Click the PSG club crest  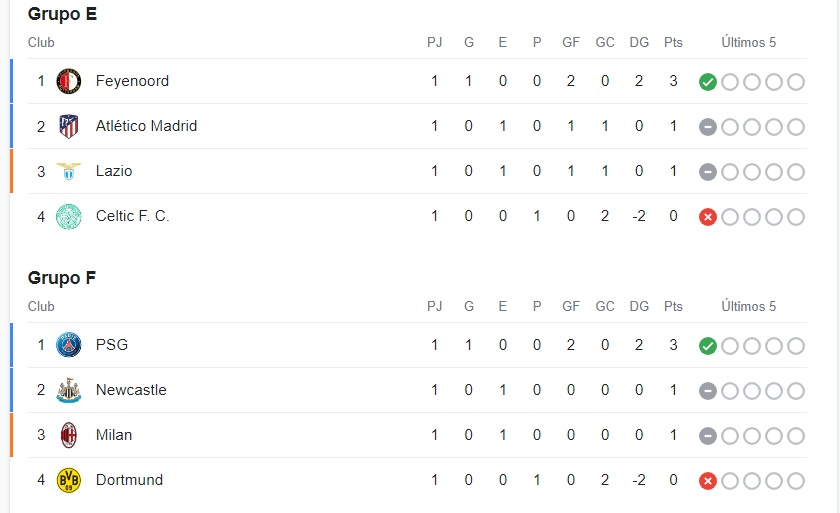[69, 345]
